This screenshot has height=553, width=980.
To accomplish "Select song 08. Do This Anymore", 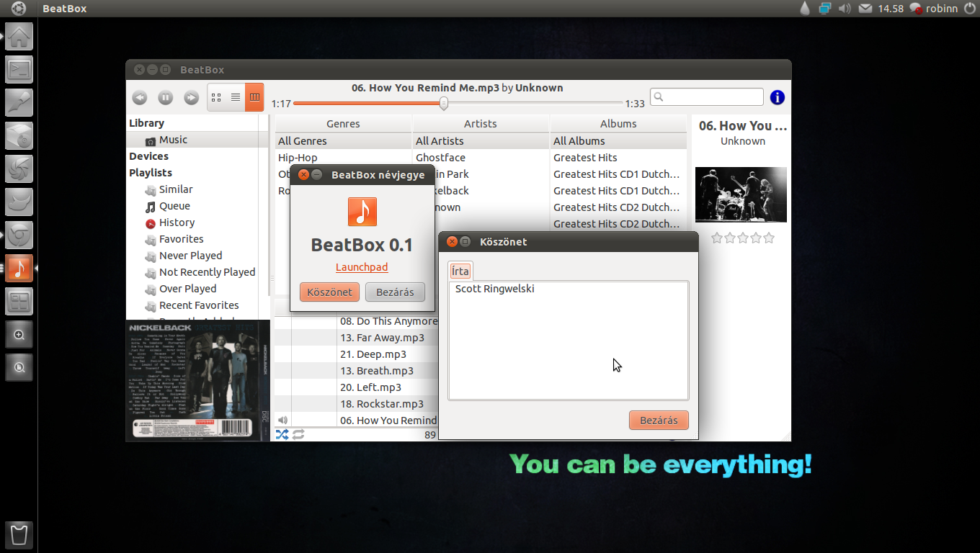I will click(388, 321).
